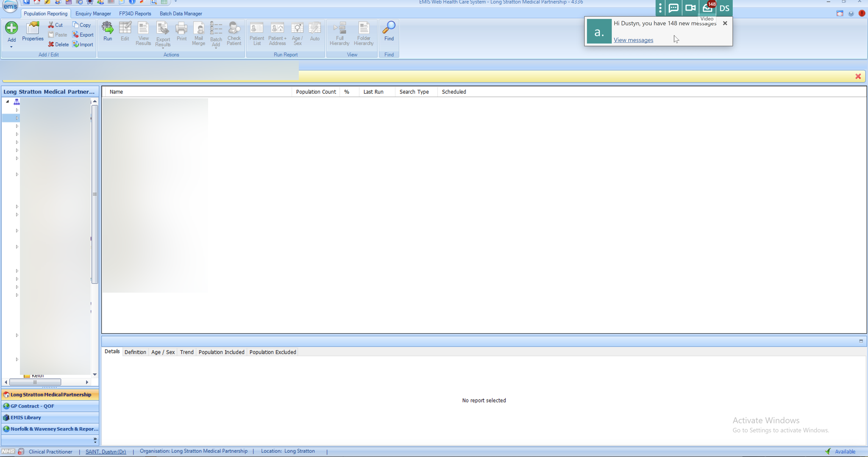Image resolution: width=868 pixels, height=457 pixels.
Task: Open the FP34D Reports tab
Action: (x=135, y=14)
